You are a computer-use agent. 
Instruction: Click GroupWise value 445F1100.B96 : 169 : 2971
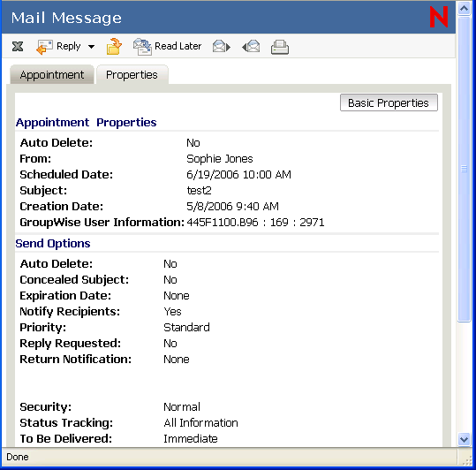click(x=255, y=223)
